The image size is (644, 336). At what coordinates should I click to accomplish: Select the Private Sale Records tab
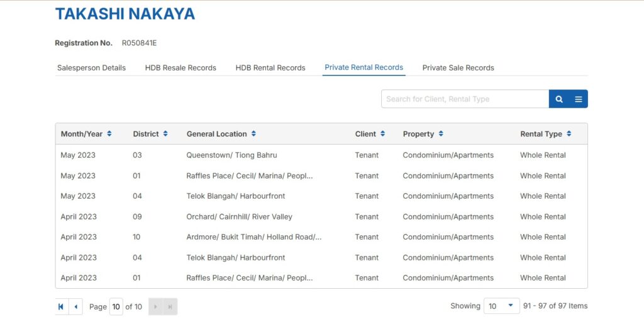tap(458, 68)
